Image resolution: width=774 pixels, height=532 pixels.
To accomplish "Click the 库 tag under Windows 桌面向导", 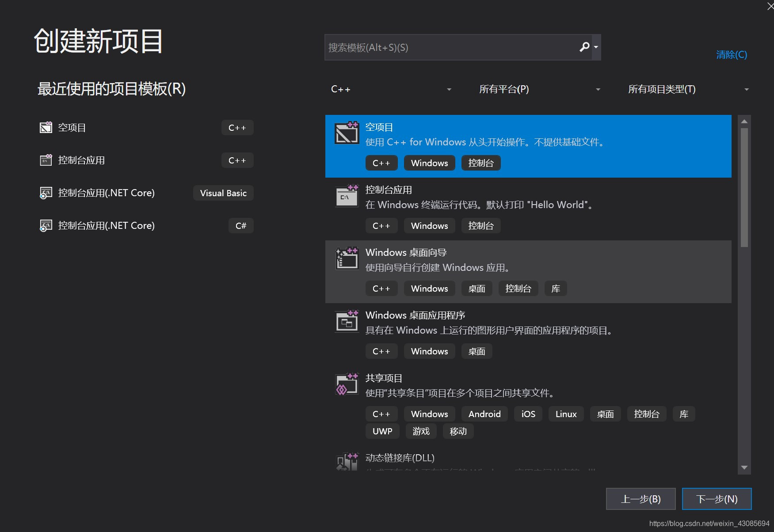I will [556, 289].
